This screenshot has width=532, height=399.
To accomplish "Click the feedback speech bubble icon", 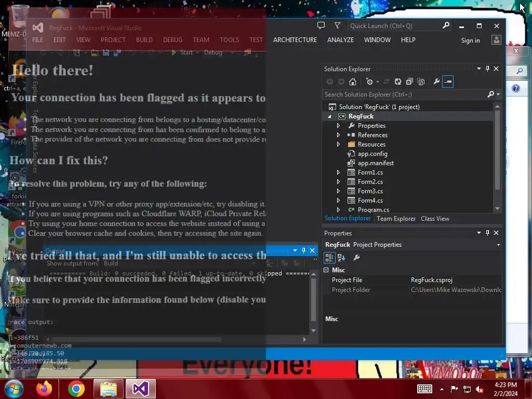I will click(321, 25).
